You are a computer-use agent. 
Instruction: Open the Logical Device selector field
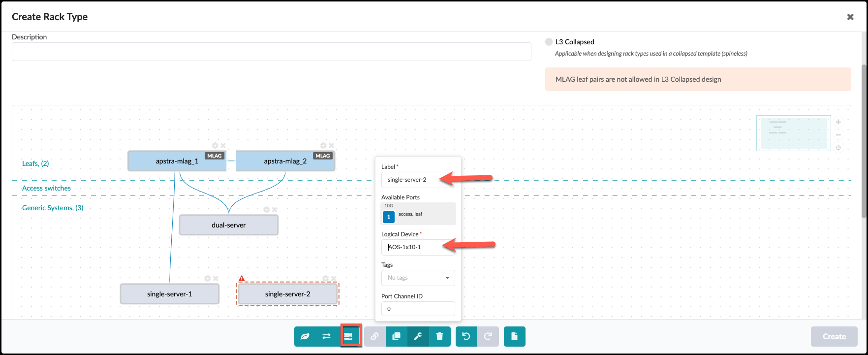tap(418, 247)
